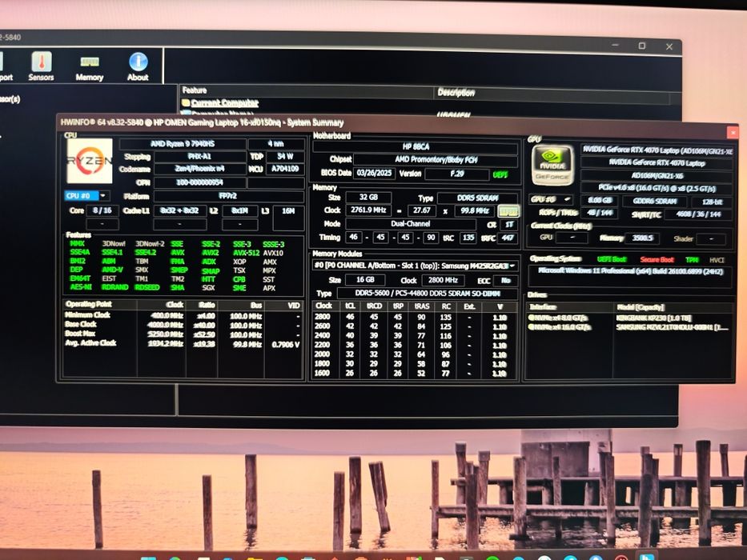Click the Boost Max operating point row

coord(183,334)
